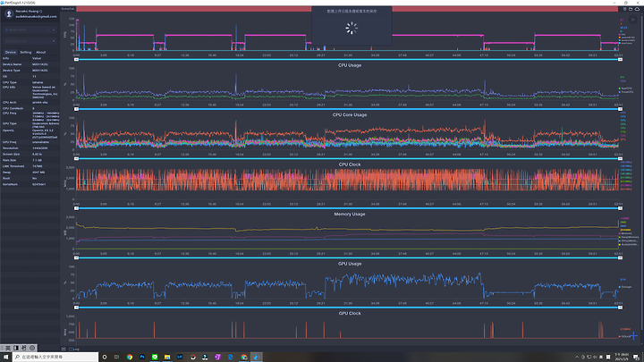Toggle the GPU Clock legend entry

(624, 337)
